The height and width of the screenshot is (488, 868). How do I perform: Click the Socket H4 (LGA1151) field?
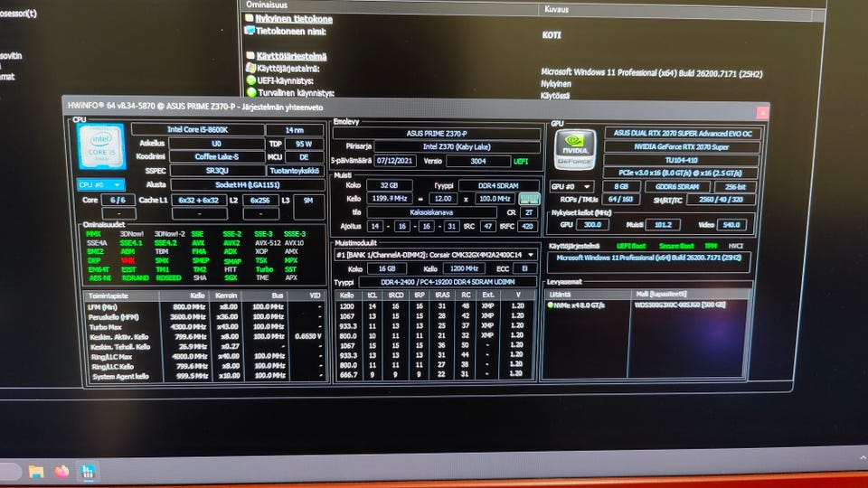point(247,184)
